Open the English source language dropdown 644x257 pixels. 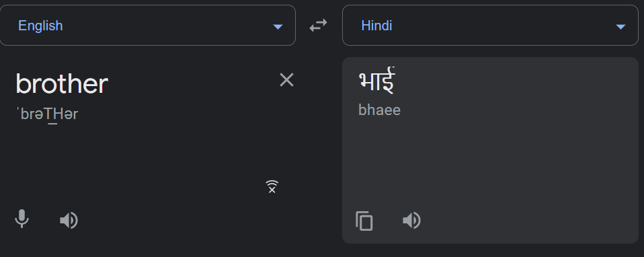click(x=147, y=26)
